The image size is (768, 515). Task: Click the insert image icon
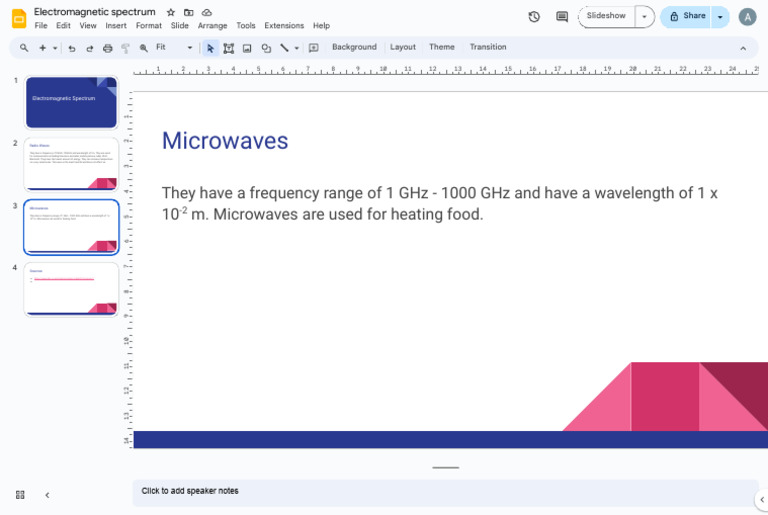(x=247, y=48)
